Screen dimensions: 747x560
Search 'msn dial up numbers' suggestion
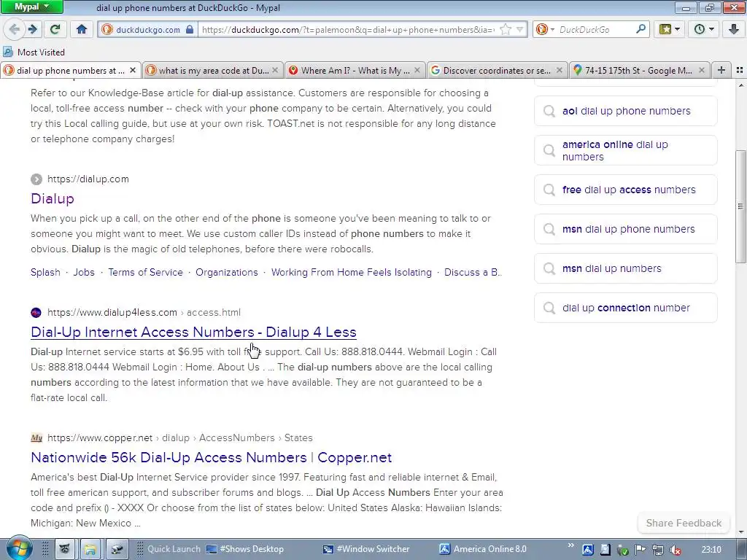point(625,268)
